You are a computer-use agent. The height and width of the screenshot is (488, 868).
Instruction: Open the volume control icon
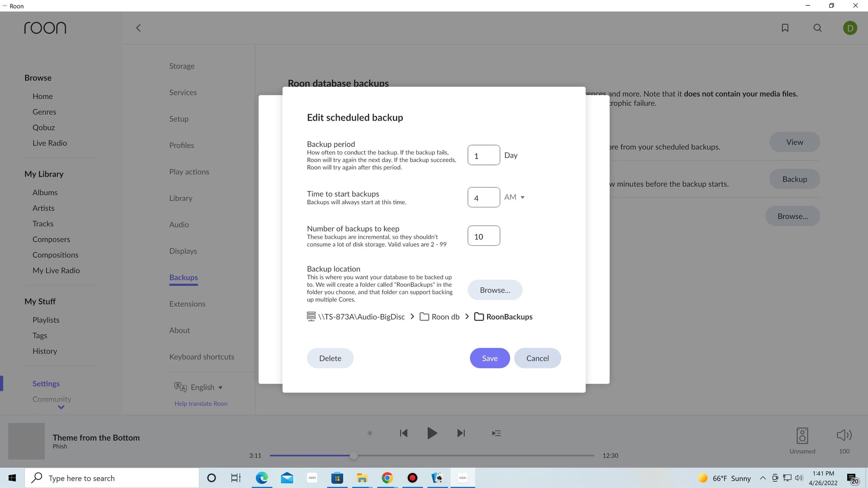pyautogui.click(x=844, y=435)
